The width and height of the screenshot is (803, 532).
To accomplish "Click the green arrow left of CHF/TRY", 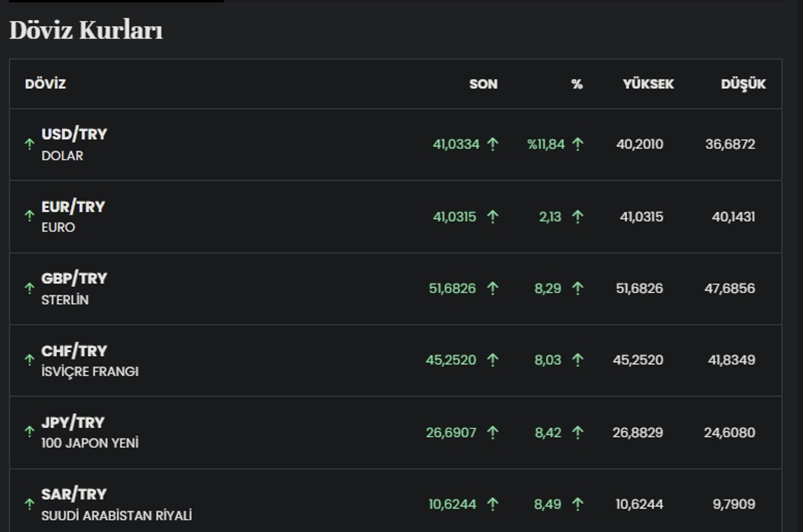I will 29,360.
